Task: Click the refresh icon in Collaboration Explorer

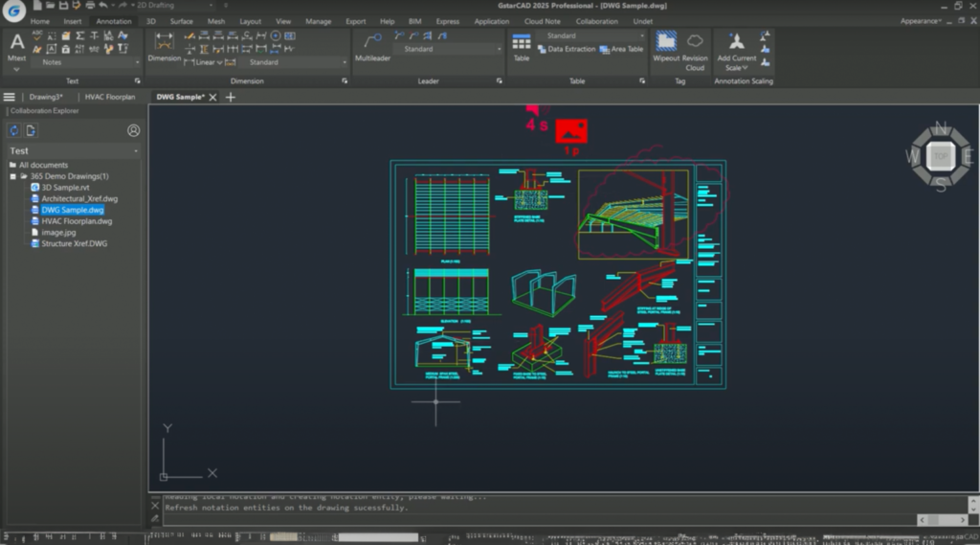Action: 14,130
